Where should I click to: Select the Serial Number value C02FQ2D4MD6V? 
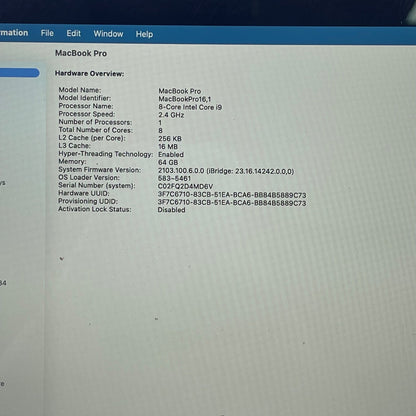click(185, 186)
